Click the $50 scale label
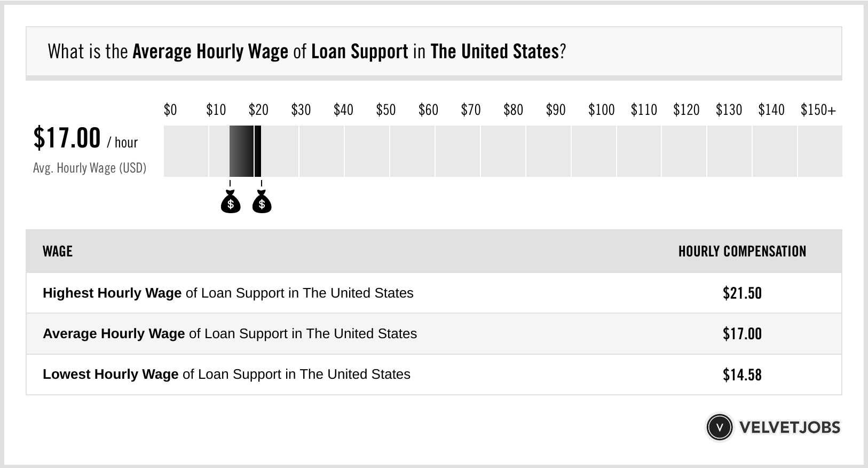This screenshot has width=868, height=468. (x=385, y=110)
